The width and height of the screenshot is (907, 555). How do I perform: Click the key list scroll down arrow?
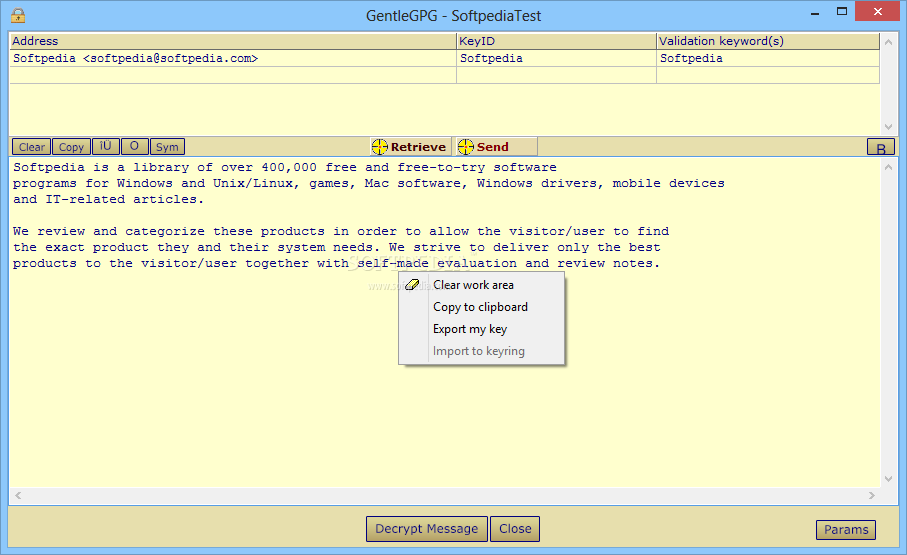(888, 127)
